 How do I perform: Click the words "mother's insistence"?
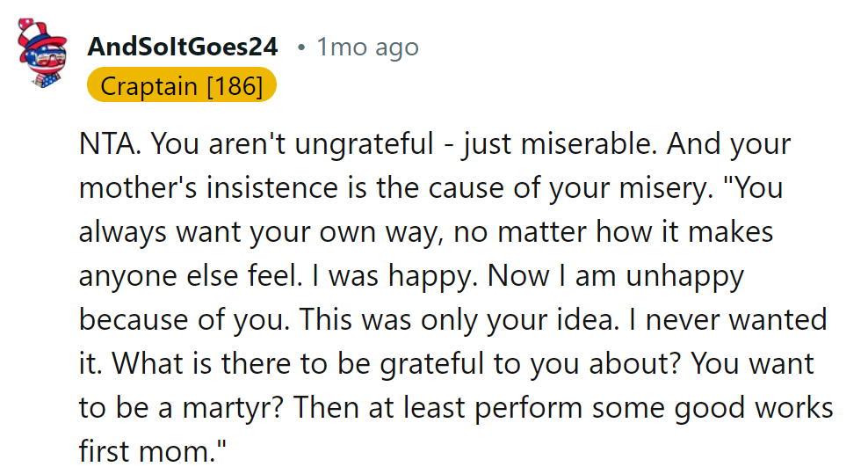(218, 188)
